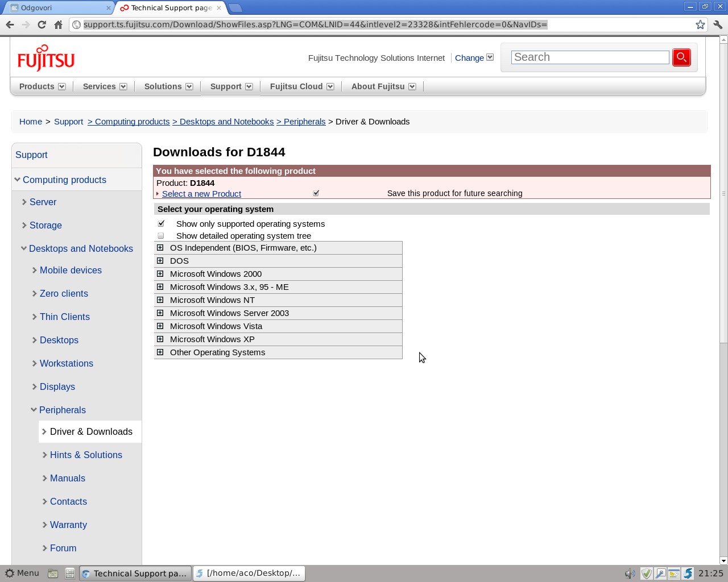
Task: Click the Fujitsu logo
Action: point(46,58)
